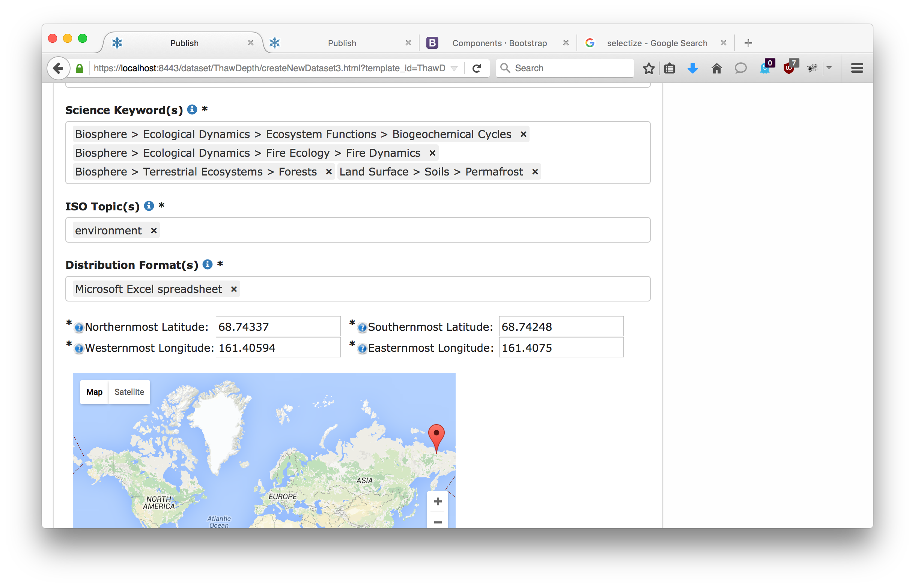This screenshot has height=588, width=915.
Task: Remove the Microsoft Excel spreadsheet format tag
Action: 234,289
